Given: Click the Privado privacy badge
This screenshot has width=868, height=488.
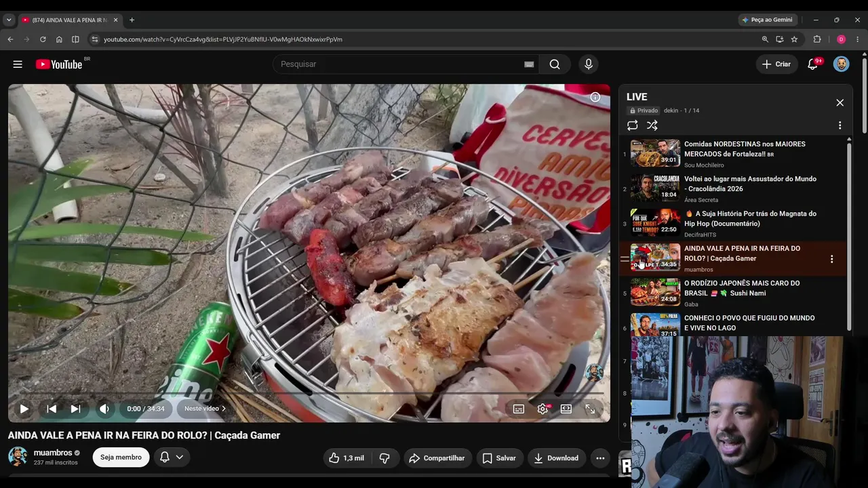Looking at the screenshot, I should [x=644, y=110].
